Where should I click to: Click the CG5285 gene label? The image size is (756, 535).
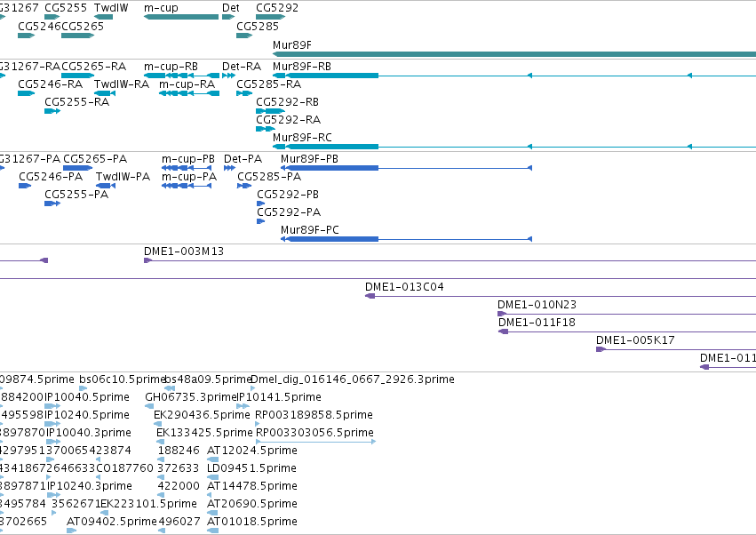[258, 26]
